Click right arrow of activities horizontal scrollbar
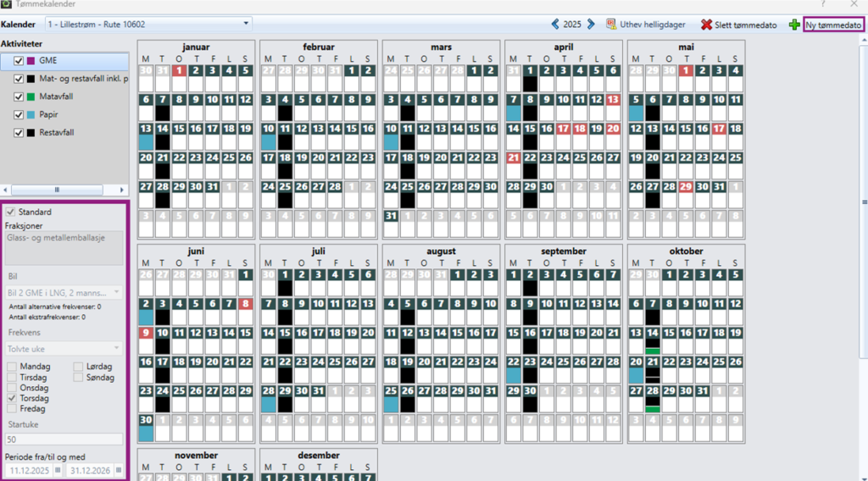The width and height of the screenshot is (868, 481). click(x=122, y=190)
